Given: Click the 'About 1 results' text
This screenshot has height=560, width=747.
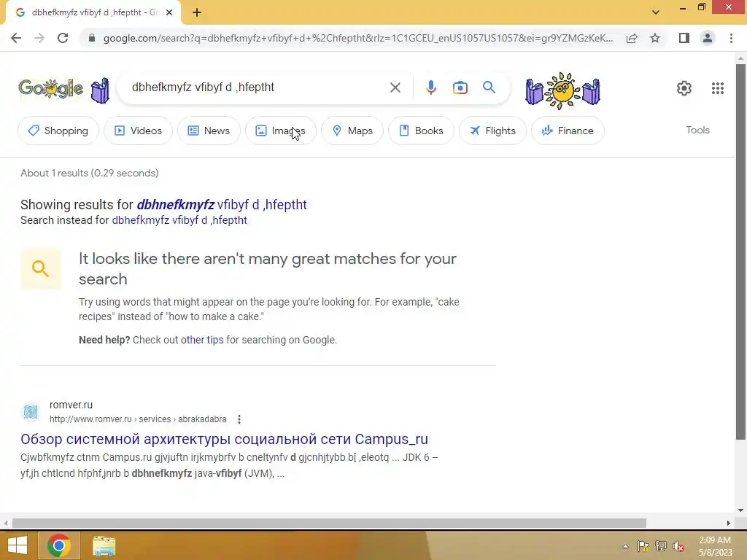Looking at the screenshot, I should point(90,173).
